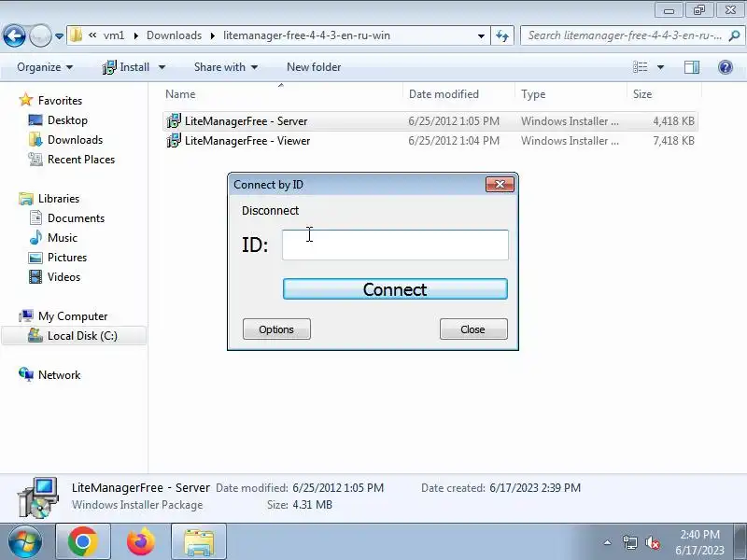Click the details pane installer thumbnail
The image size is (747, 560).
point(38,497)
